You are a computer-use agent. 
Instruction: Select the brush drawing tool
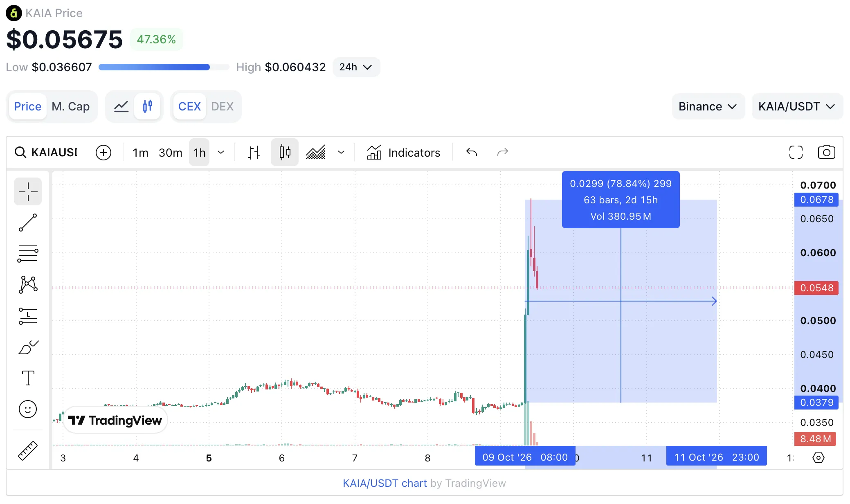[28, 347]
